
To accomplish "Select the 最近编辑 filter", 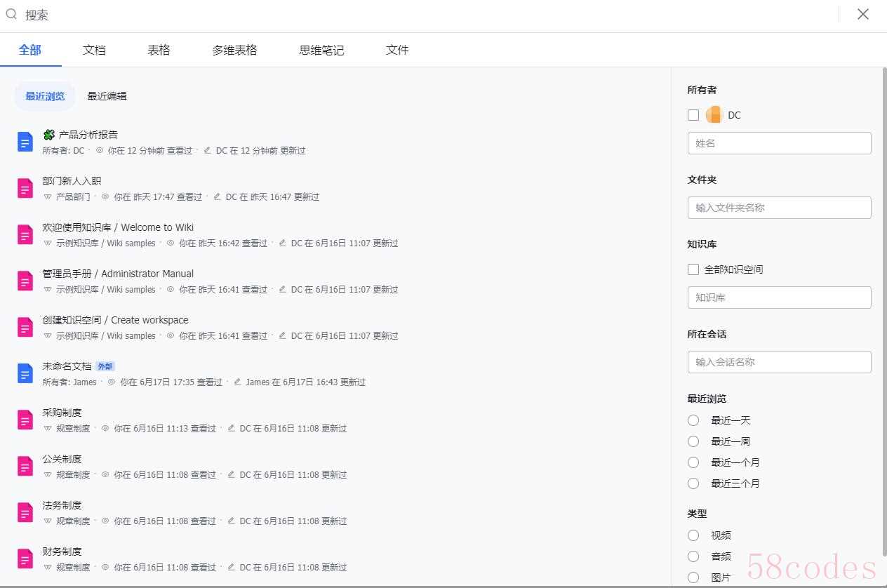I will [107, 96].
